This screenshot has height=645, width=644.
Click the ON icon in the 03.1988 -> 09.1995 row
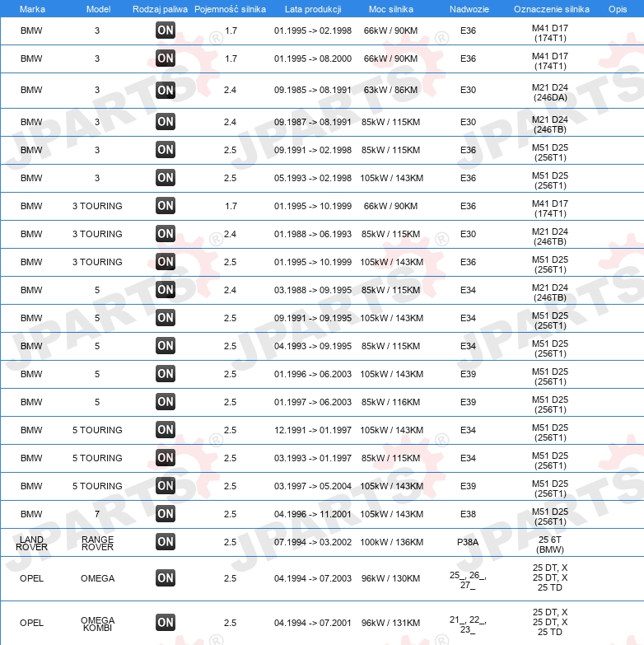pyautogui.click(x=166, y=289)
